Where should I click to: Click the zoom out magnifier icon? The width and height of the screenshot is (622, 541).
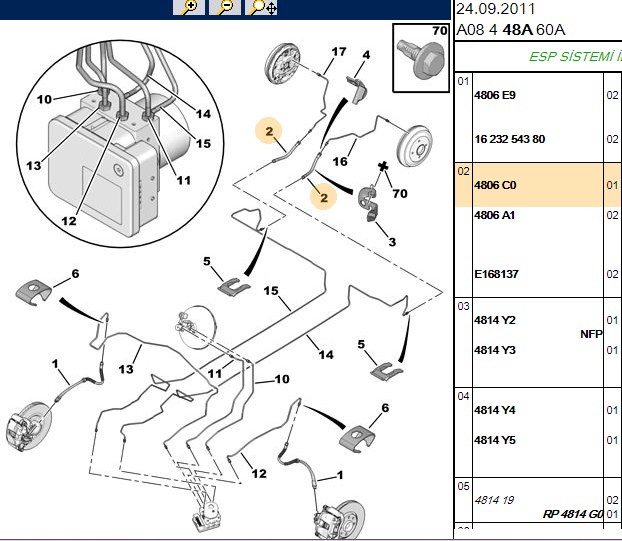coord(225,7)
